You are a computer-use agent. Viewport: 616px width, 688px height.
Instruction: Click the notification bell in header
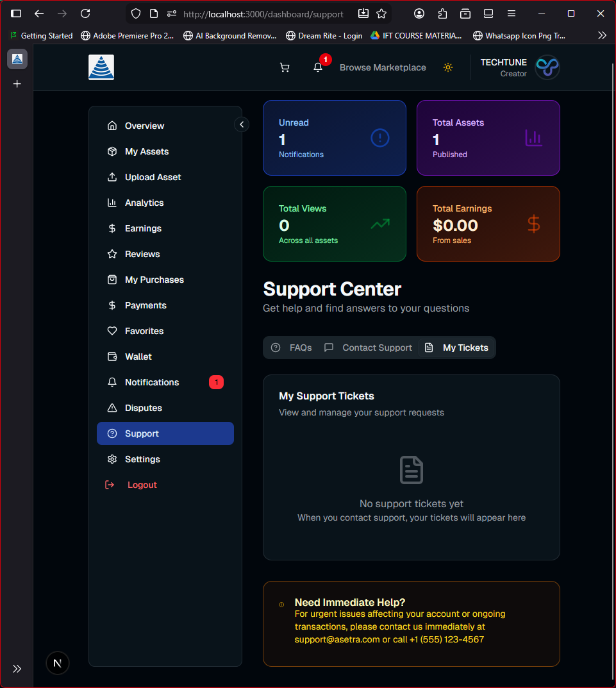point(318,67)
